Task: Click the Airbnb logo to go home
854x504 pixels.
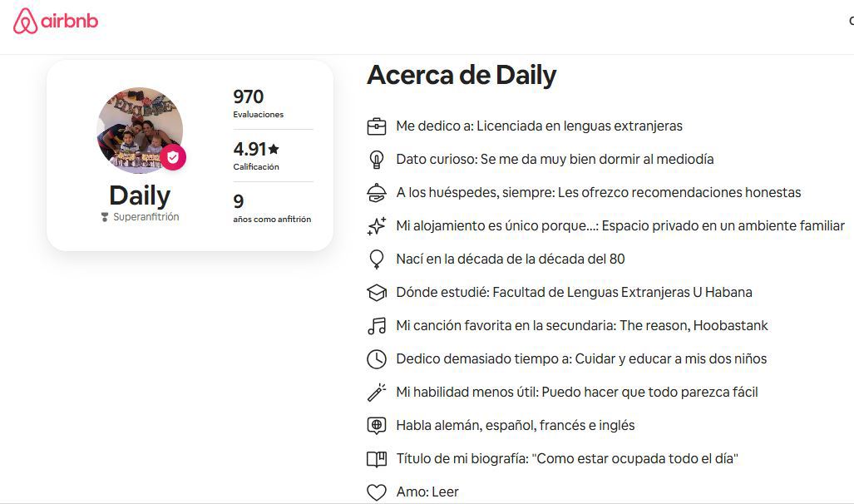Action: (56, 22)
